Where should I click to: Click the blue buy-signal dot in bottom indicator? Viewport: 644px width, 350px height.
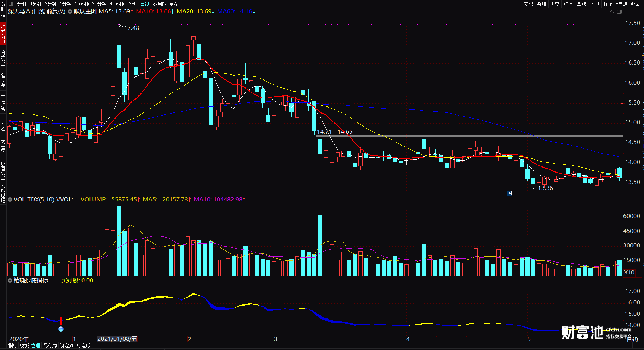[x=61, y=329]
